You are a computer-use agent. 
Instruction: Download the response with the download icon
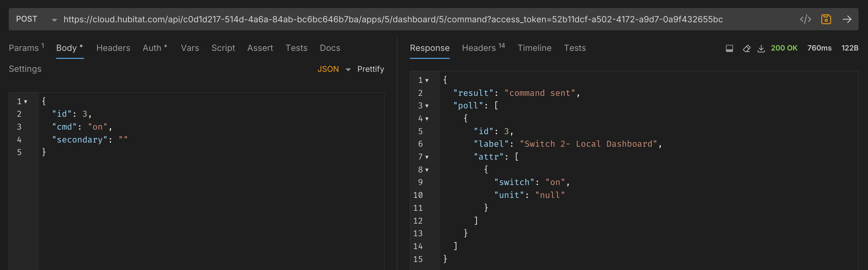(761, 48)
